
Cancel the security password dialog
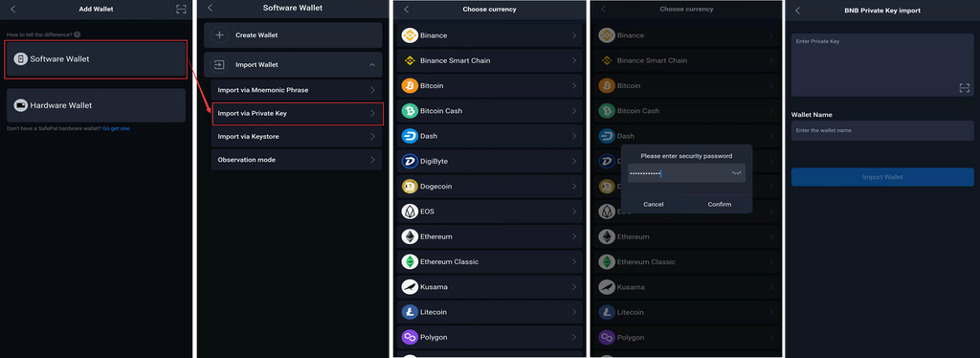pyautogui.click(x=653, y=204)
